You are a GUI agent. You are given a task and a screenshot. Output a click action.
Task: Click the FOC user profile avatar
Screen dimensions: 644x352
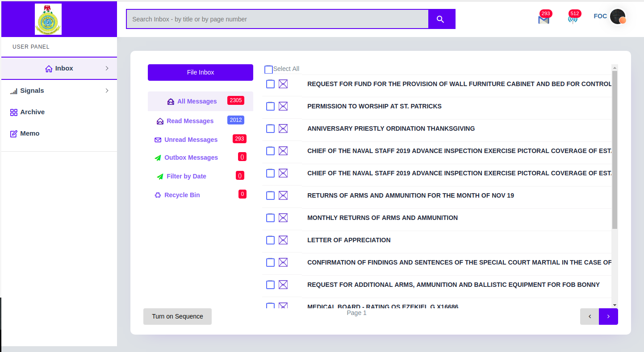618,17
